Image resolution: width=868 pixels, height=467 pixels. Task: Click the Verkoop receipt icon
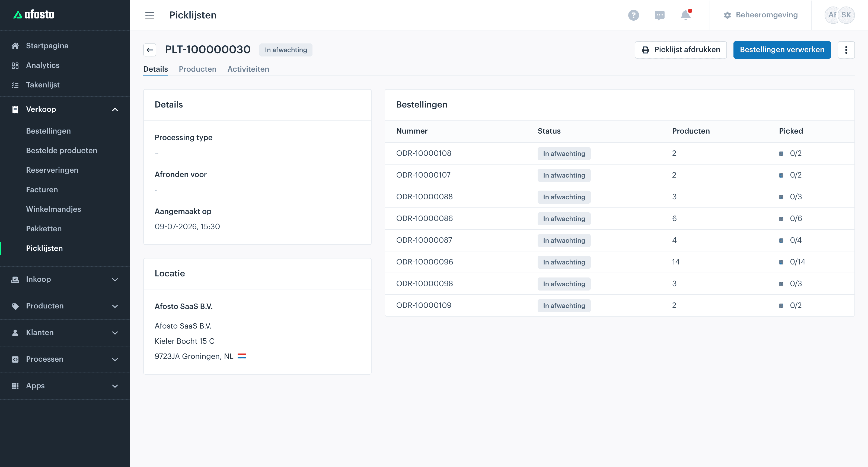[x=15, y=110]
